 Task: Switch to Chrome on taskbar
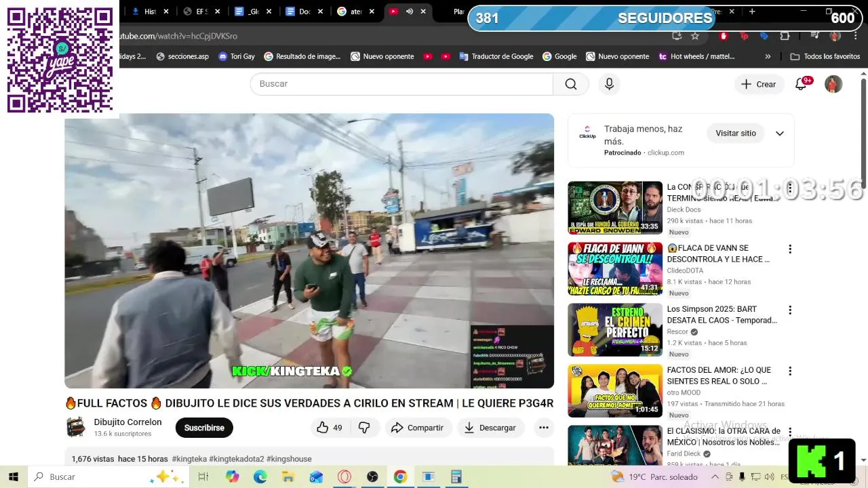click(400, 476)
